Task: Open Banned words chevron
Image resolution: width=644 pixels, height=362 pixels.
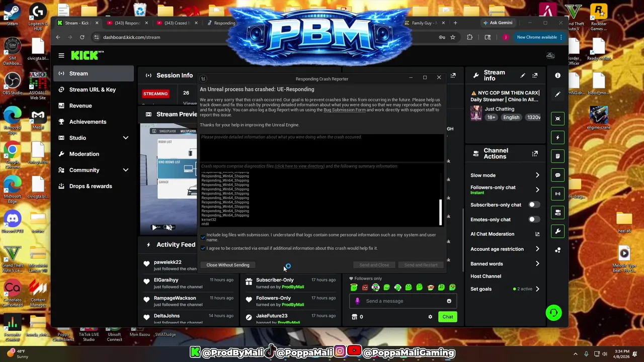Action: (537, 263)
